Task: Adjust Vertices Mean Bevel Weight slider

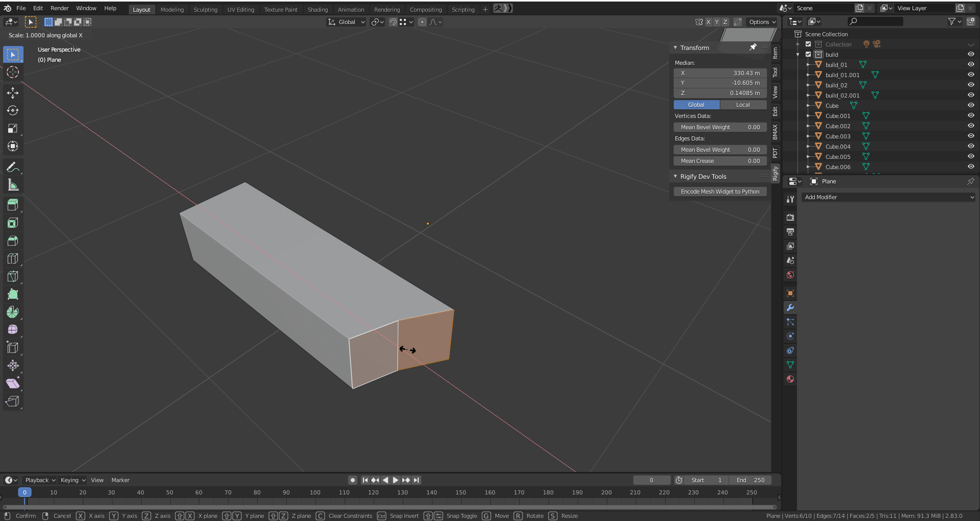Action: pyautogui.click(x=720, y=127)
